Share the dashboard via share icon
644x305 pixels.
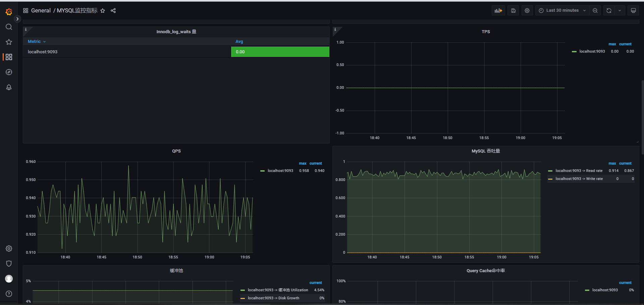click(113, 11)
